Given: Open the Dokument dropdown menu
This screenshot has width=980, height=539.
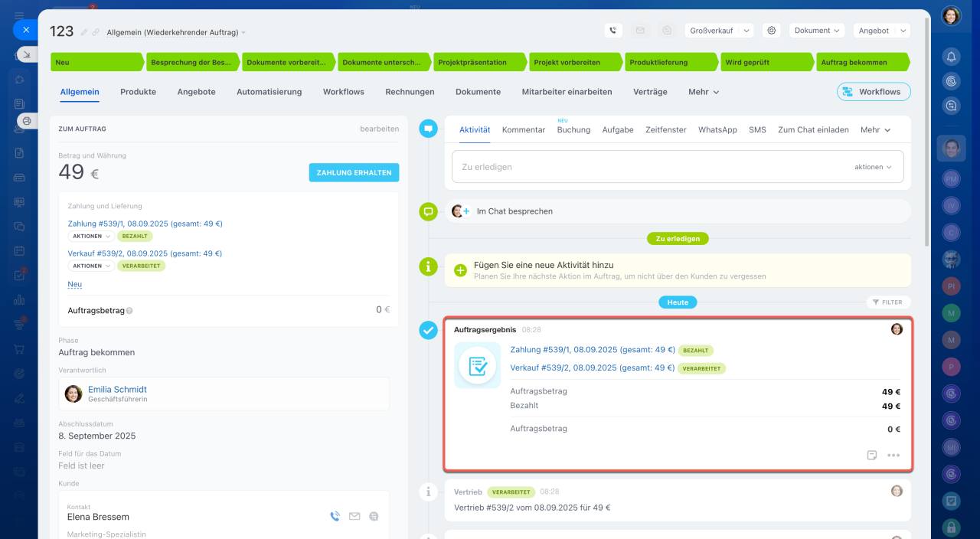Looking at the screenshot, I should [x=816, y=31].
